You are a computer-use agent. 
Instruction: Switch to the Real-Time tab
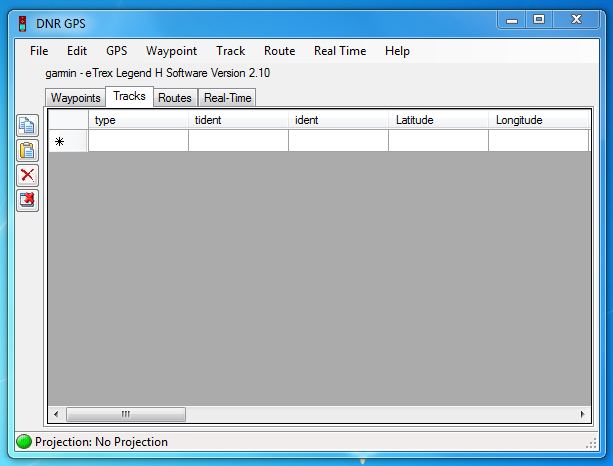pyautogui.click(x=228, y=98)
